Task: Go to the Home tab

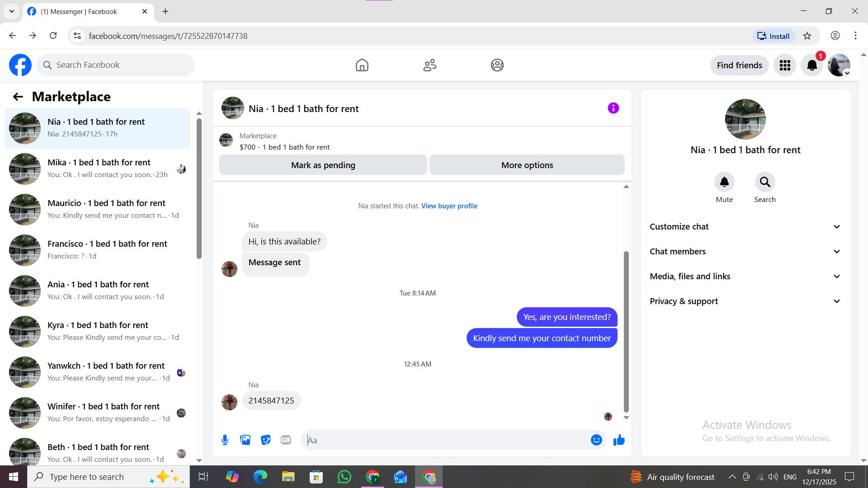Action: [x=362, y=66]
